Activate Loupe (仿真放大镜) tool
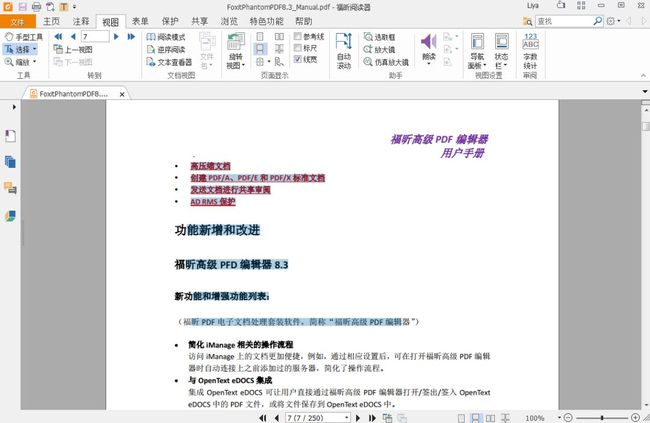This screenshot has width=650, height=423. click(x=386, y=62)
